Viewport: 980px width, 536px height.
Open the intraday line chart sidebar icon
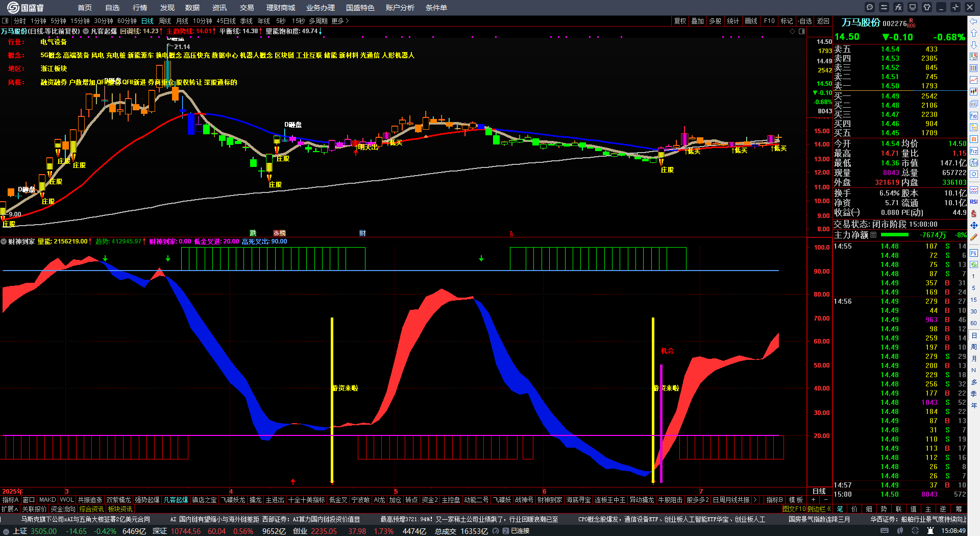point(974,80)
